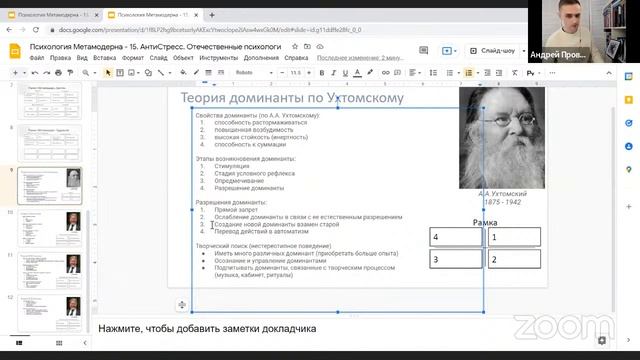Toggle the numbered list button

point(469,73)
